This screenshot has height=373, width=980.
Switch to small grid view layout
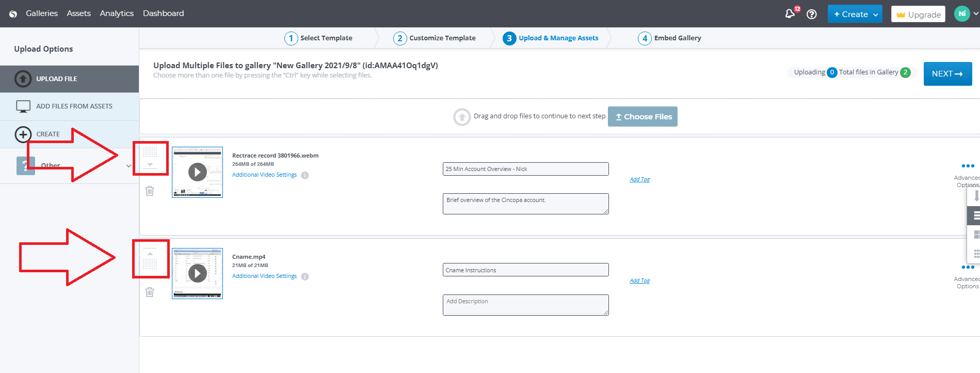pyautogui.click(x=975, y=253)
